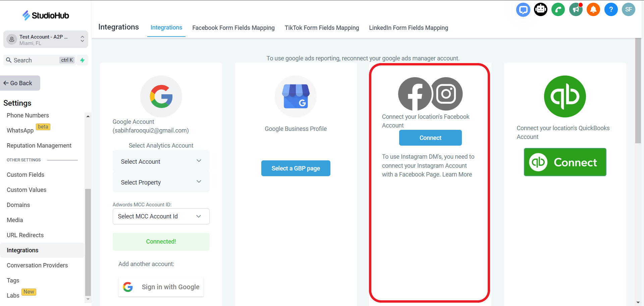
Task: Click the Instagram logo icon
Action: coord(446,94)
